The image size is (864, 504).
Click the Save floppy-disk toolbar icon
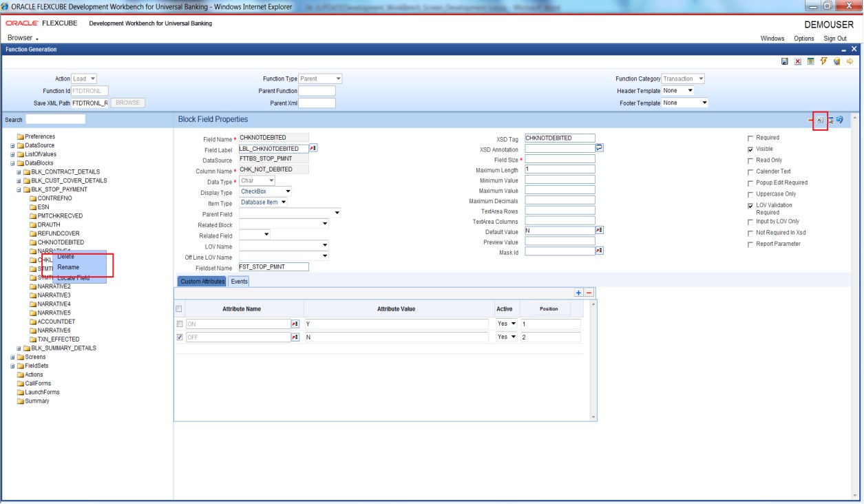(785, 62)
